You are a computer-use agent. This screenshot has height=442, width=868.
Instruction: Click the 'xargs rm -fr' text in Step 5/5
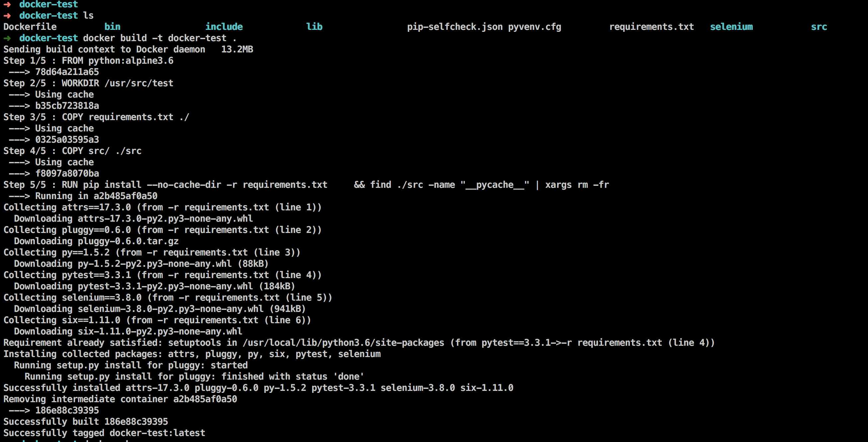tap(577, 185)
